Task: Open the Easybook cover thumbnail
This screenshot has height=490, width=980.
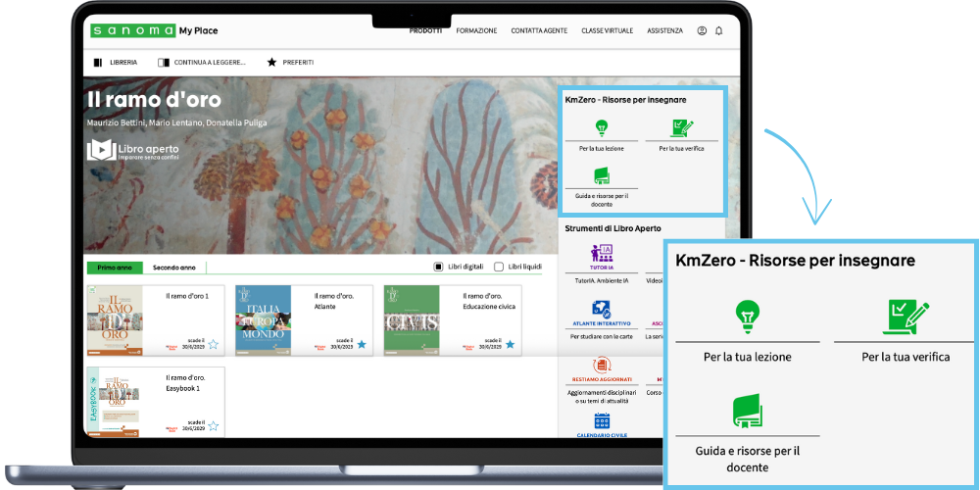Action: tap(115, 402)
